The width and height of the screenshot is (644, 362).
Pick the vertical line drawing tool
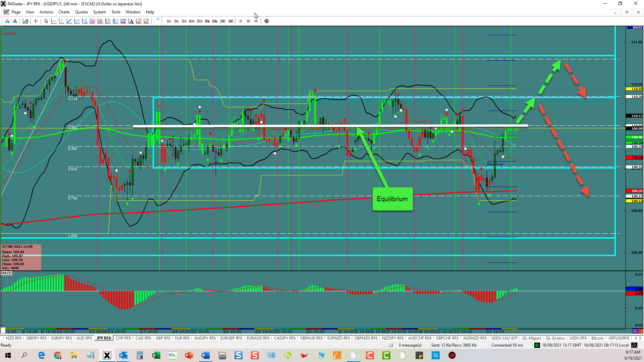coord(61,21)
